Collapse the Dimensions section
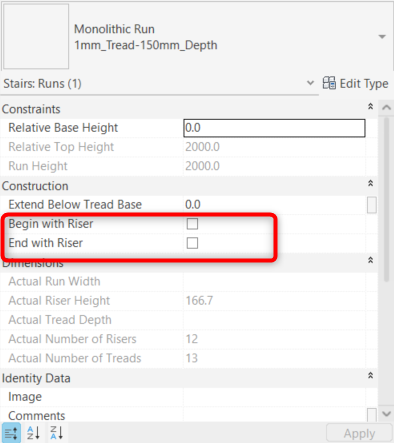 click(370, 260)
